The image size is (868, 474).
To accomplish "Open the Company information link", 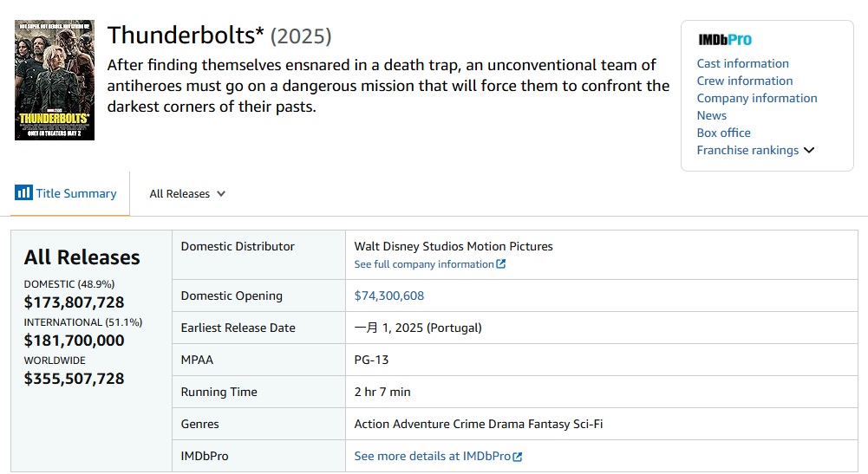I will [757, 98].
